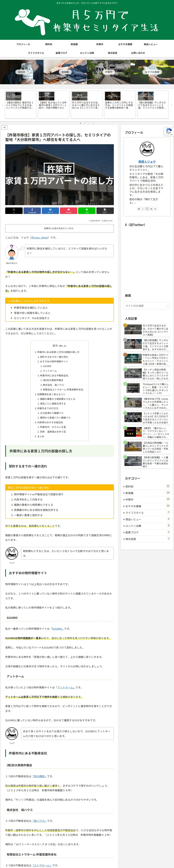Jump to TOC entry 契約するまでの一連の流れ
This screenshot has width=174, height=868.
(x=54, y=357)
